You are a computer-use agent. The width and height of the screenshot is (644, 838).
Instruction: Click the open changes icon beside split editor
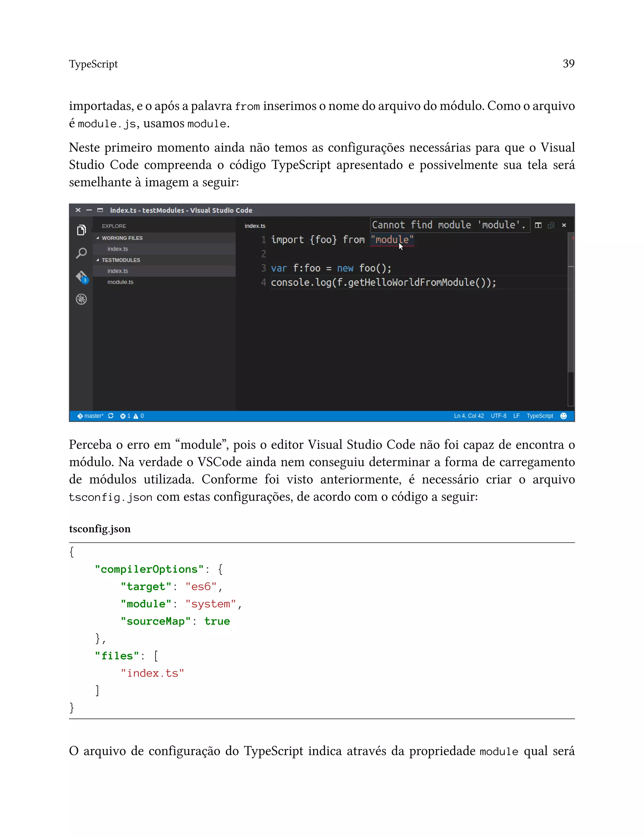click(x=551, y=225)
